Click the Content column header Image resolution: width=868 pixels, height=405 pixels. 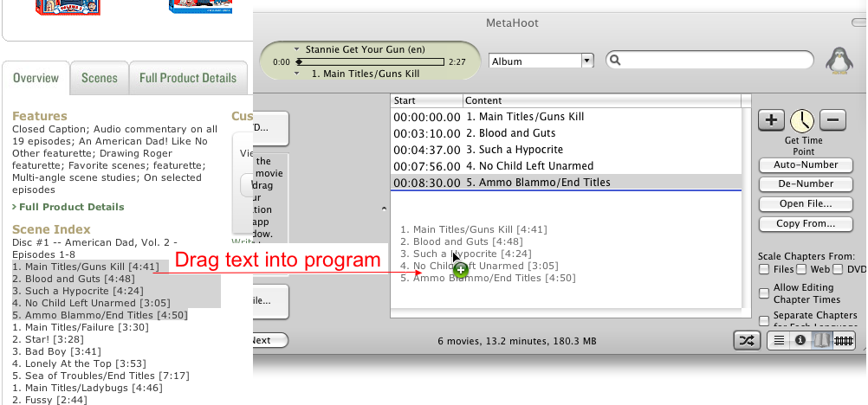(602, 100)
